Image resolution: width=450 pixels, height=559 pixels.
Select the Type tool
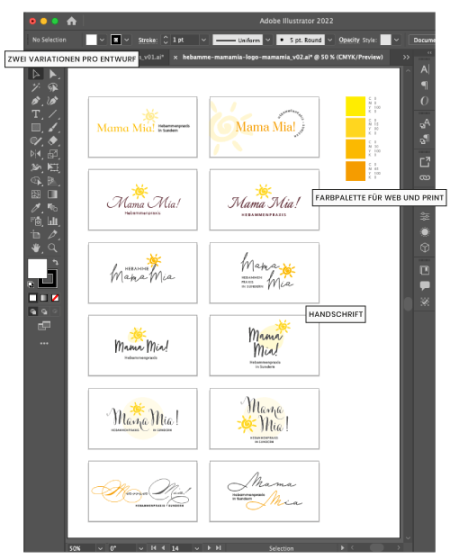point(36,114)
